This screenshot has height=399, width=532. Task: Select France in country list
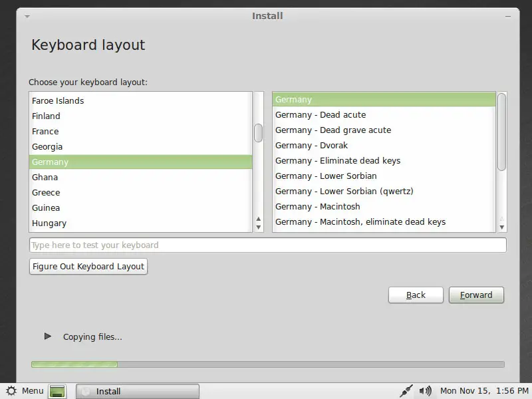[x=140, y=131]
